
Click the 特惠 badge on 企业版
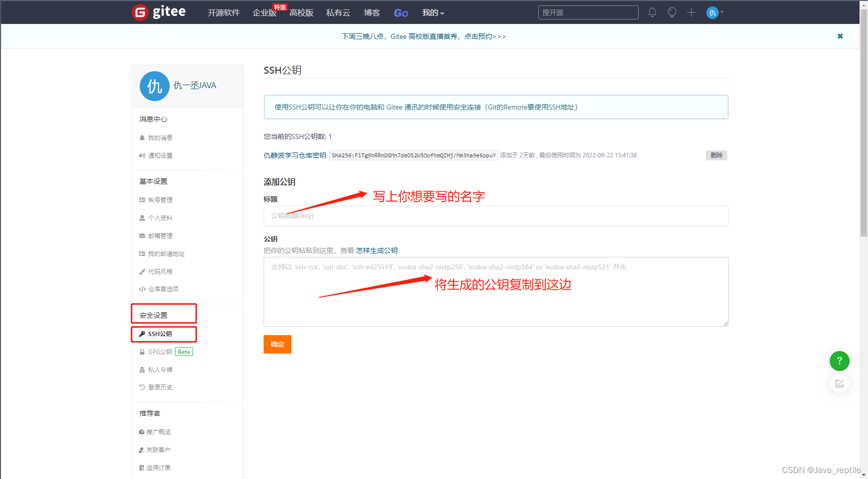point(280,7)
